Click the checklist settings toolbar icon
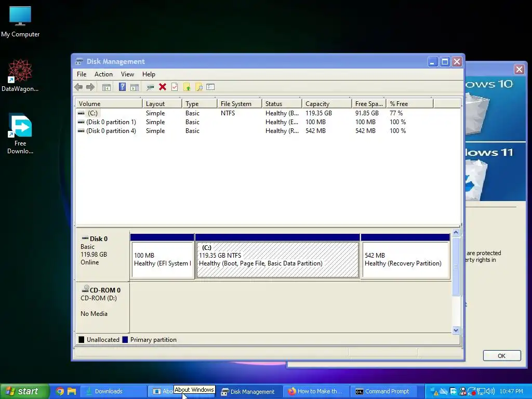Viewport: 532px width, 399px height. coord(210,87)
